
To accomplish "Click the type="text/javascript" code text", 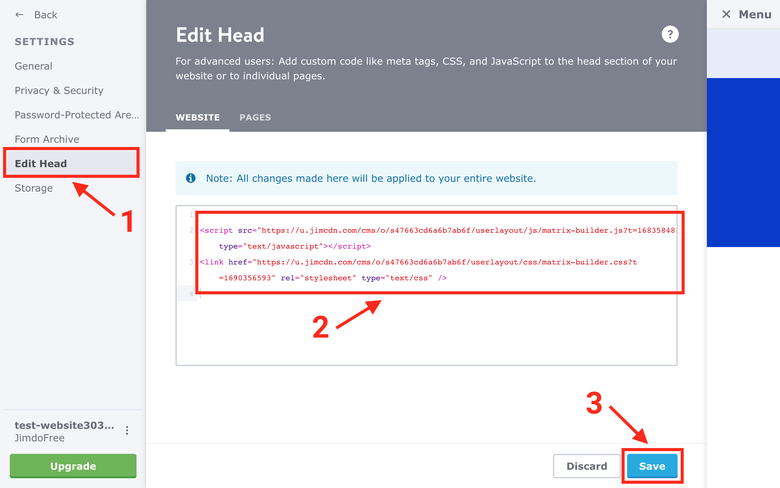I will pos(271,246).
